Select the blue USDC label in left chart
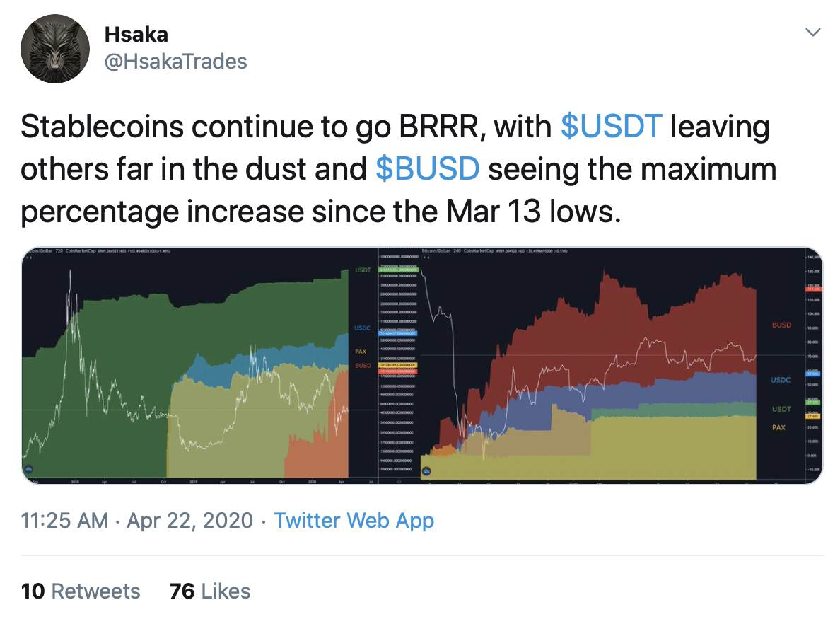 (363, 328)
